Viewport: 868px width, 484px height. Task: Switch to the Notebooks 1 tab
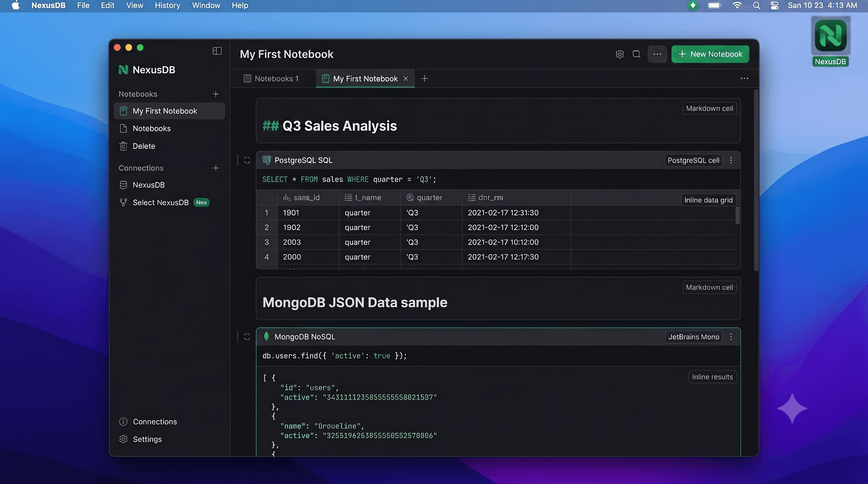(x=271, y=79)
